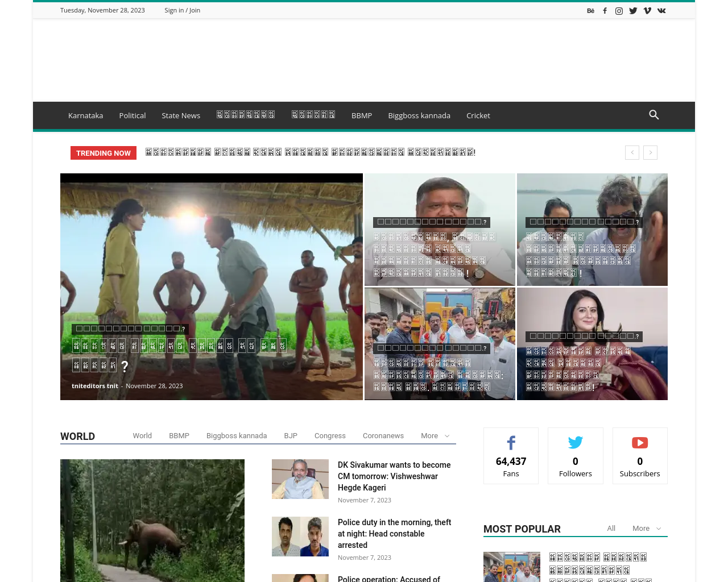Click YouTube icon above 0 Subscribers
Image resolution: width=728 pixels, height=582 pixels.
coord(640,443)
